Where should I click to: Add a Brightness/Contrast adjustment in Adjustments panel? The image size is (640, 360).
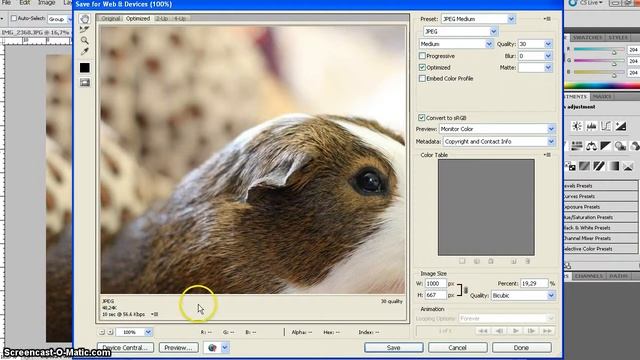pos(577,126)
